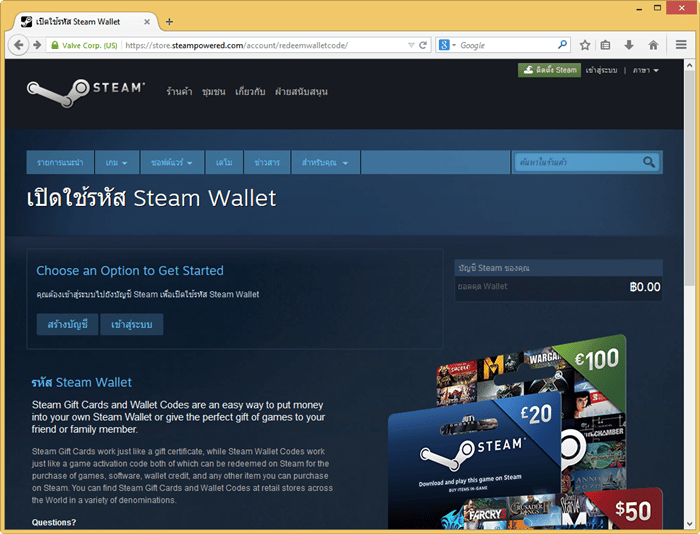Click the vertical scrollbar thumb
This screenshot has height=534, width=700.
tap(689, 179)
